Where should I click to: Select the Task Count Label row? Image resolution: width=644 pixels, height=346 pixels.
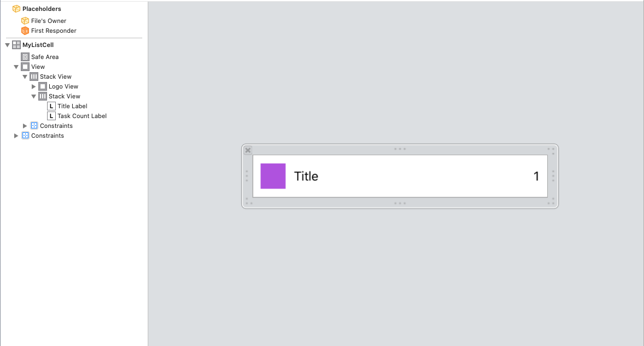tap(82, 116)
